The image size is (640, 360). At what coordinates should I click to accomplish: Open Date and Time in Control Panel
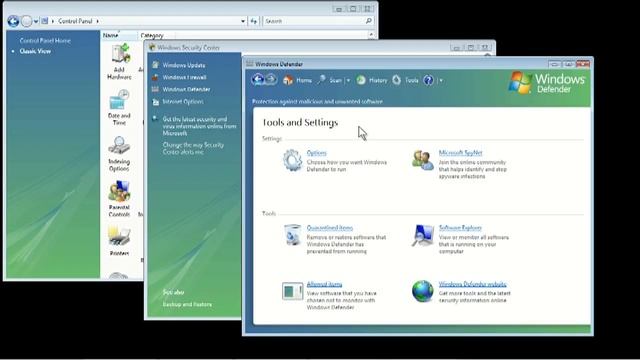point(119,107)
